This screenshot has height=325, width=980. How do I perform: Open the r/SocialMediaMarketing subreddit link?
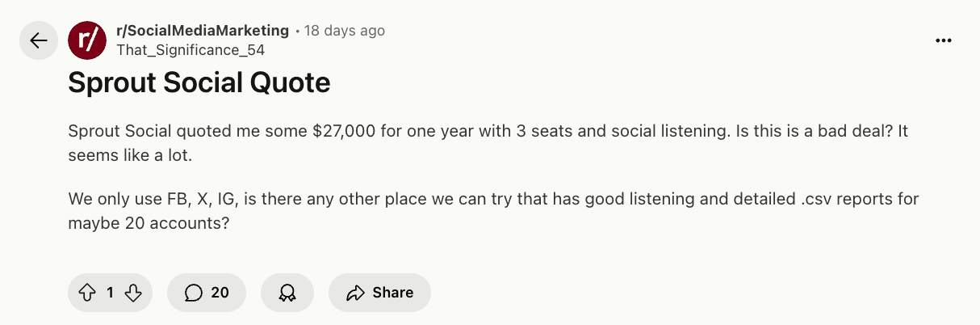[203, 31]
